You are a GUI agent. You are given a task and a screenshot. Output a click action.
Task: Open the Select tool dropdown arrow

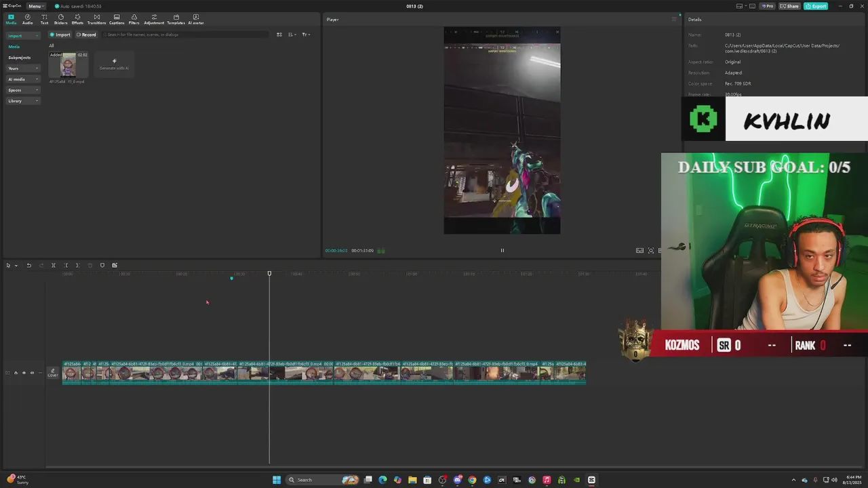(16, 265)
